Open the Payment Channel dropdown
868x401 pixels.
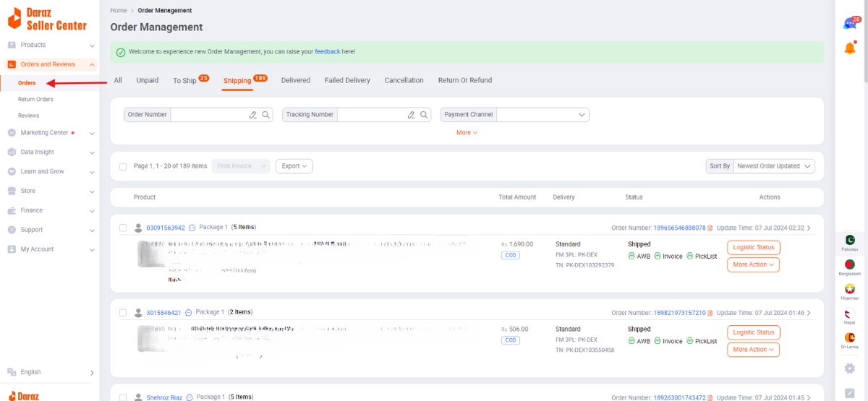click(x=542, y=115)
